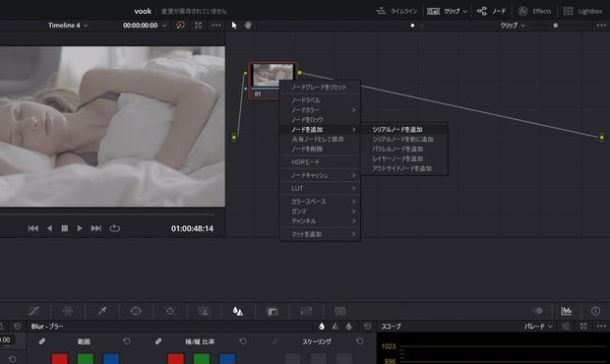The height and width of the screenshot is (364, 610).
Task: Choose シリアルノードを前に追加
Action: coord(404,139)
